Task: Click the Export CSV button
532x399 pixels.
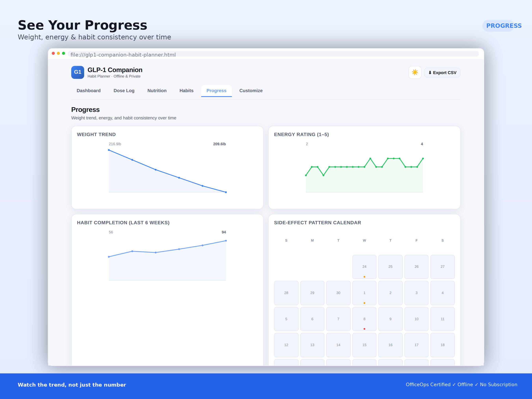Action: (442, 73)
